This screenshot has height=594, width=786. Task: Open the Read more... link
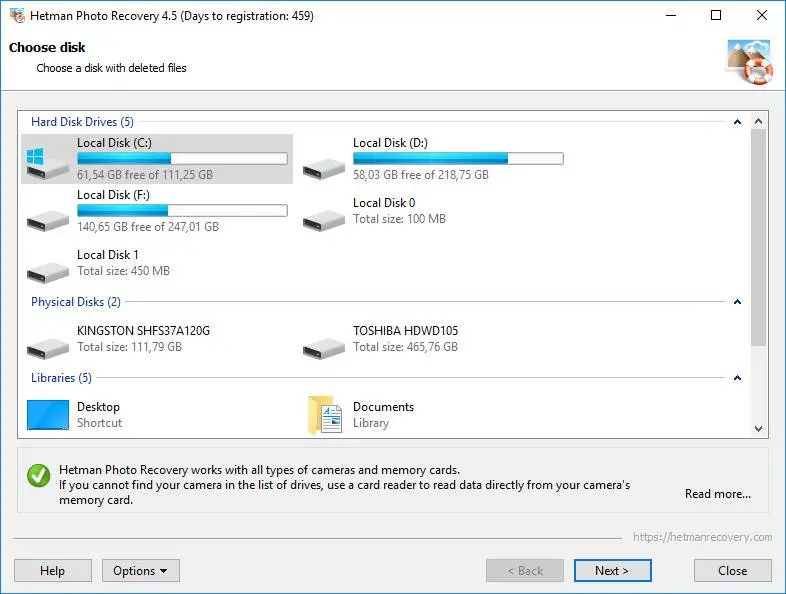pyautogui.click(x=718, y=494)
